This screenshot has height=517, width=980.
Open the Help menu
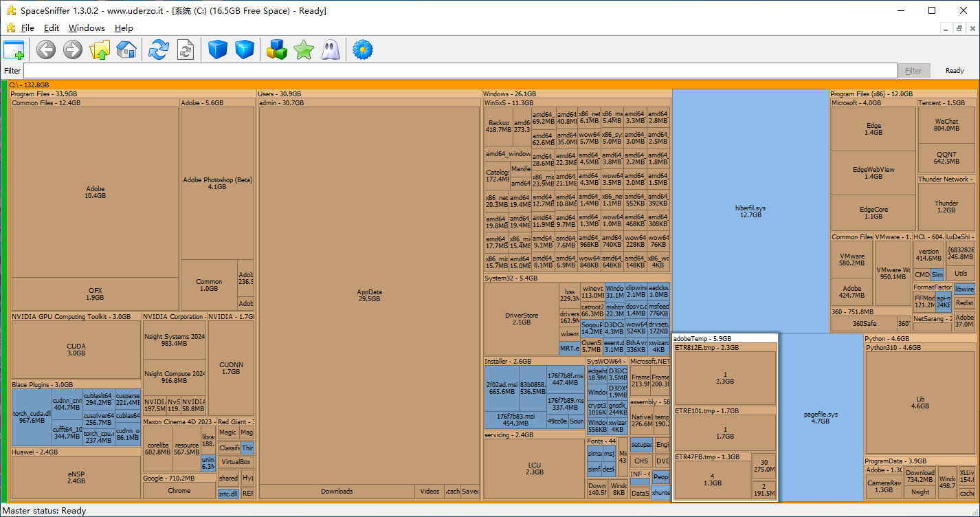pyautogui.click(x=124, y=28)
